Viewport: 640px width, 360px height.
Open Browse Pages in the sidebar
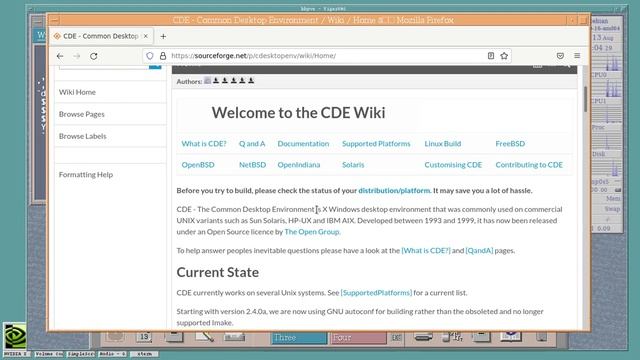click(82, 114)
